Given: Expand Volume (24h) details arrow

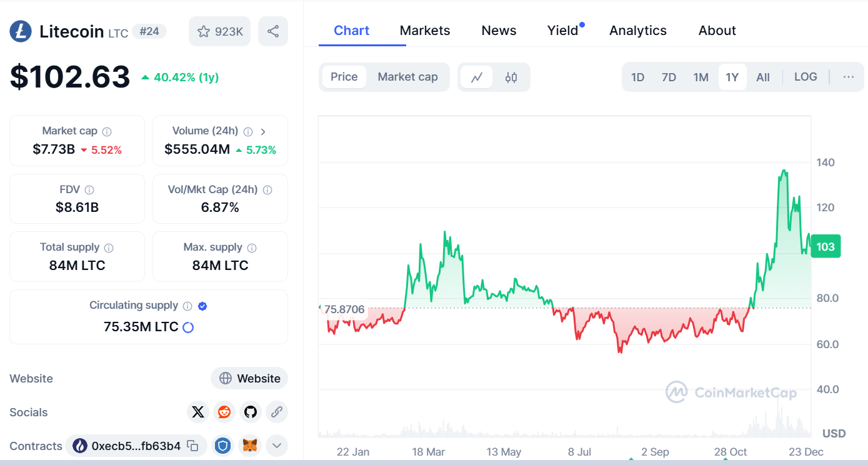Looking at the screenshot, I should point(263,131).
